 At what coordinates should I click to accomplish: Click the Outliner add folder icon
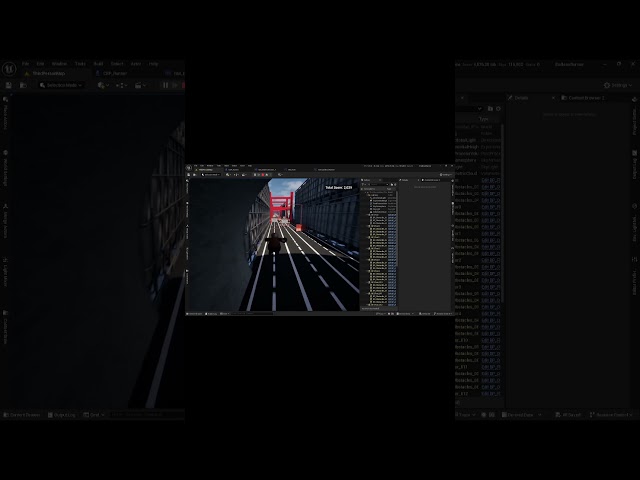(490, 109)
